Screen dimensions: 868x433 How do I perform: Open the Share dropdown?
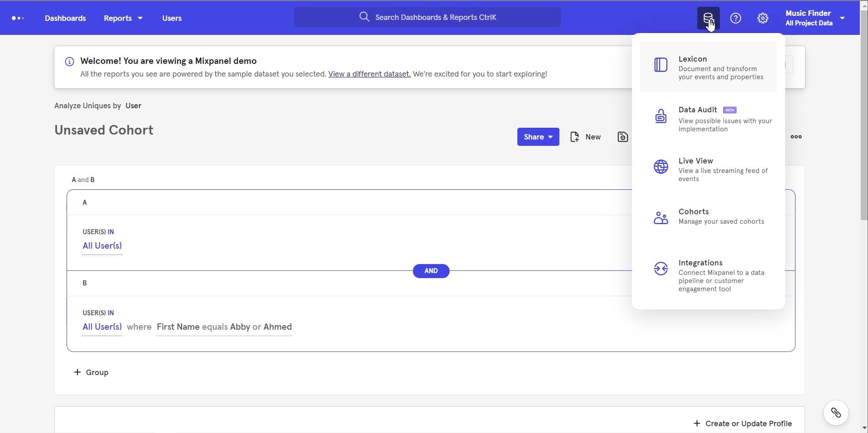[x=538, y=136]
